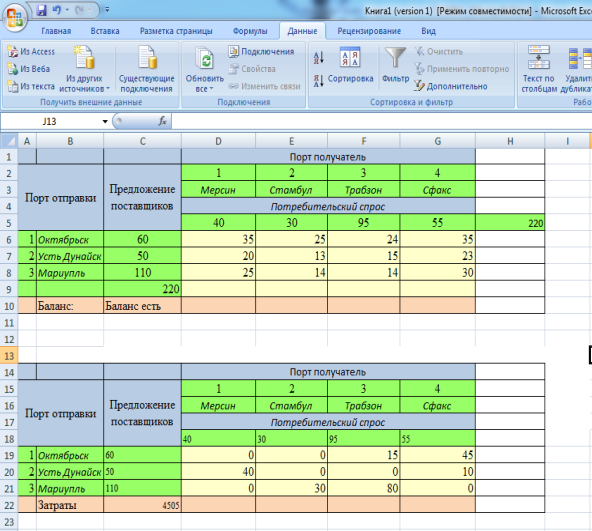Viewport: 592px width, 531px height.
Task: Open the Рецензирование tab
Action: [369, 31]
